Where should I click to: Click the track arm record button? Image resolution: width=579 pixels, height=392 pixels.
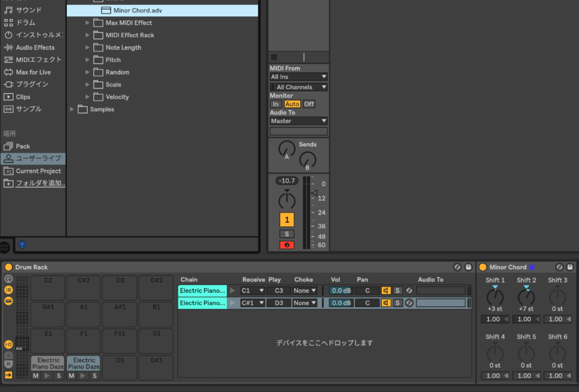coord(287,245)
